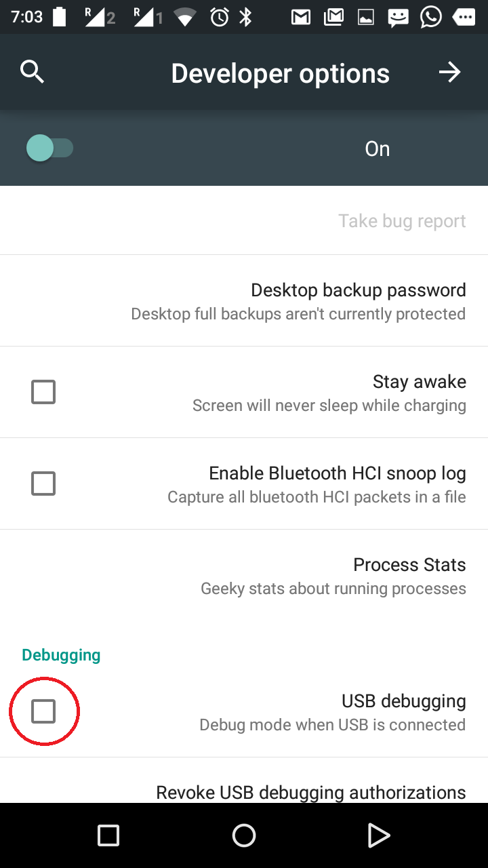Tap the alarm clock status icon

pyautogui.click(x=220, y=17)
